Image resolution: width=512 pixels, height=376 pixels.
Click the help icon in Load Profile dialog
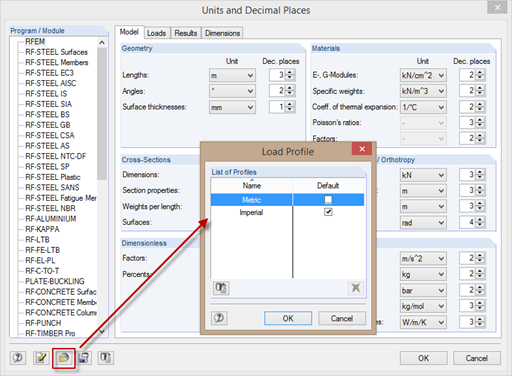[x=219, y=318]
